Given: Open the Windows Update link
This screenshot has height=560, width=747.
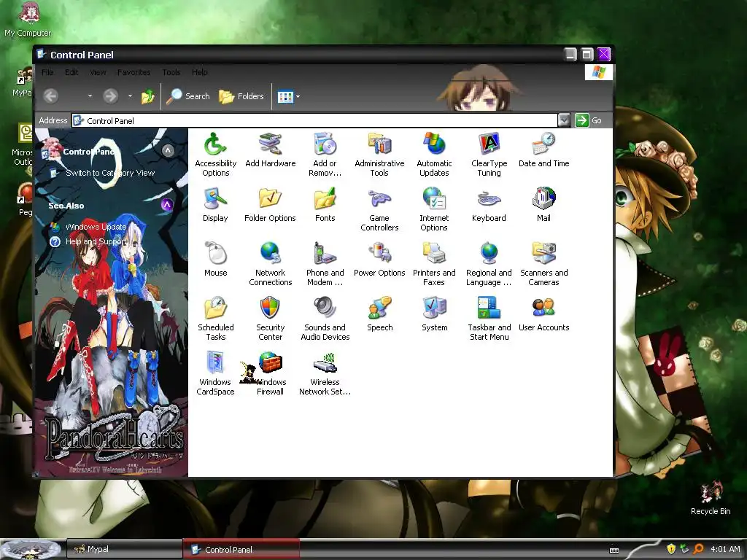Looking at the screenshot, I should [96, 227].
